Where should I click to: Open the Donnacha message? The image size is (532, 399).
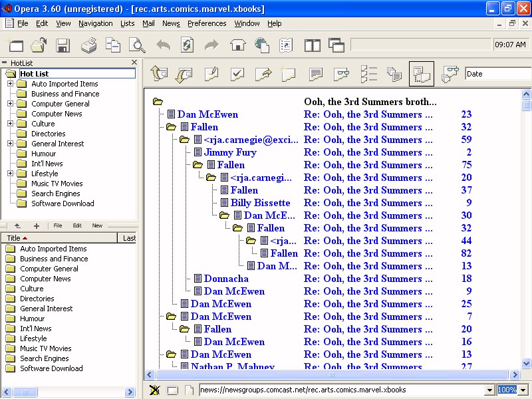[x=226, y=279]
